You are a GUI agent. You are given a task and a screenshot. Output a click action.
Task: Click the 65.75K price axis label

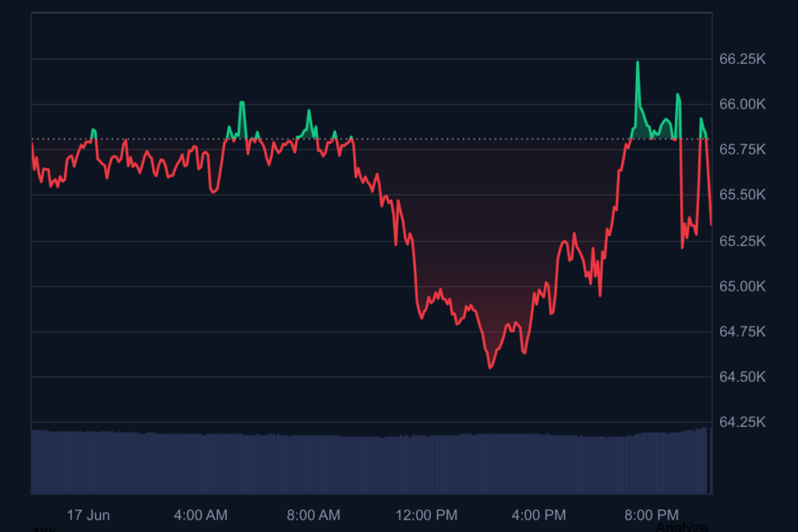coord(742,150)
